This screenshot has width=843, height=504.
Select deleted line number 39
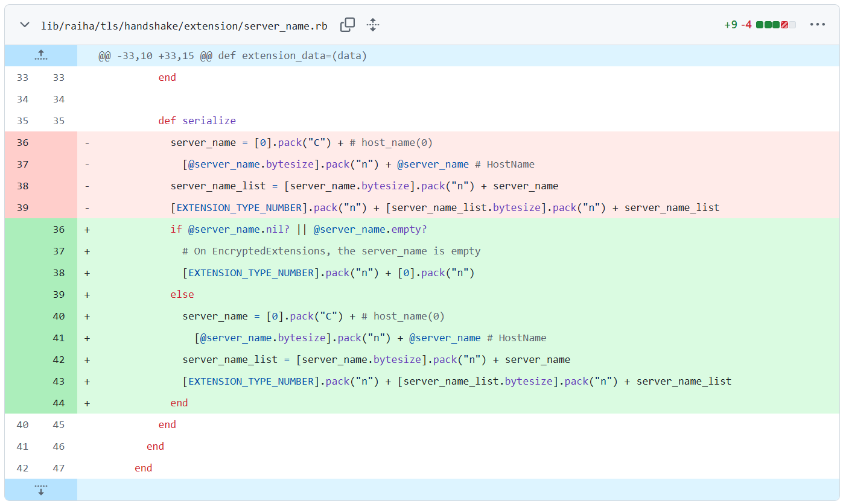22,207
